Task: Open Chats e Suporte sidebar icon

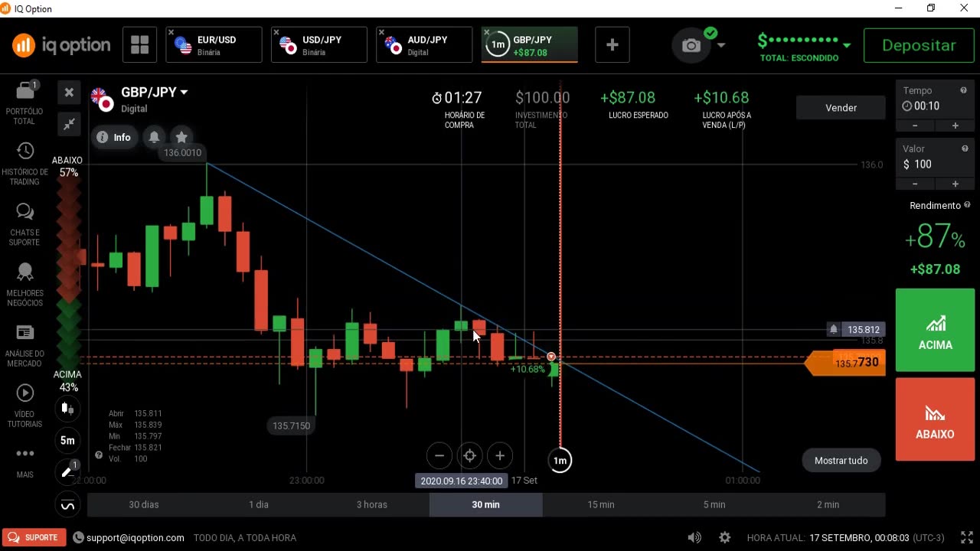Action: coord(24,211)
